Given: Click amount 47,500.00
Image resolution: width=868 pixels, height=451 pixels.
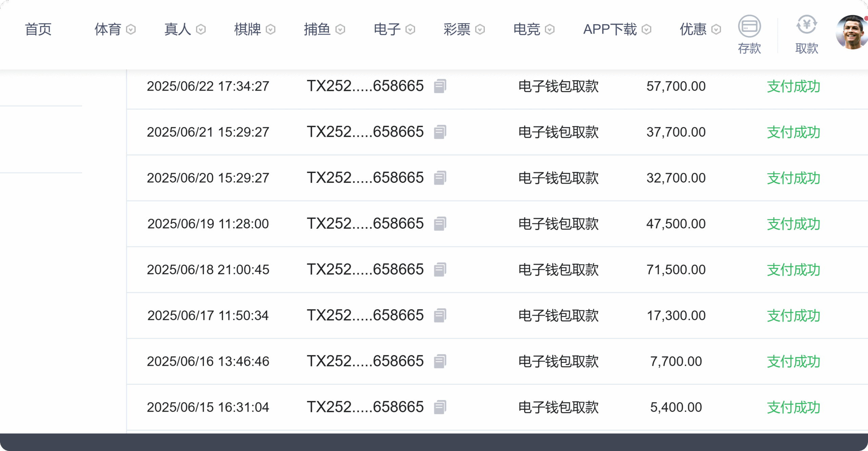Looking at the screenshot, I should click(x=676, y=224).
